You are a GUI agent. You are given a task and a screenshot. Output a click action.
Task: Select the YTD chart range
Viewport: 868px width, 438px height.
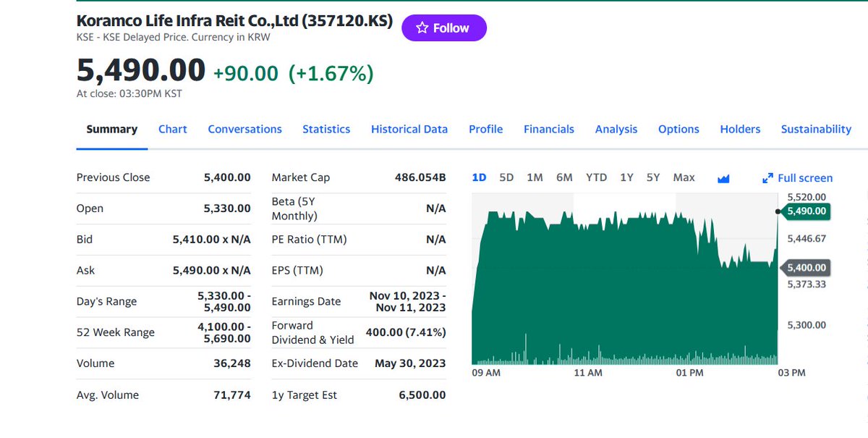[x=596, y=177]
